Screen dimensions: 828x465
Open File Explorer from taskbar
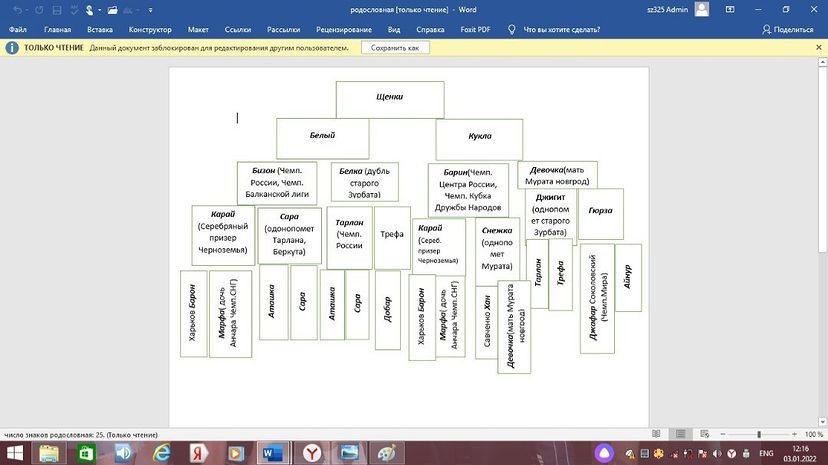(49, 453)
